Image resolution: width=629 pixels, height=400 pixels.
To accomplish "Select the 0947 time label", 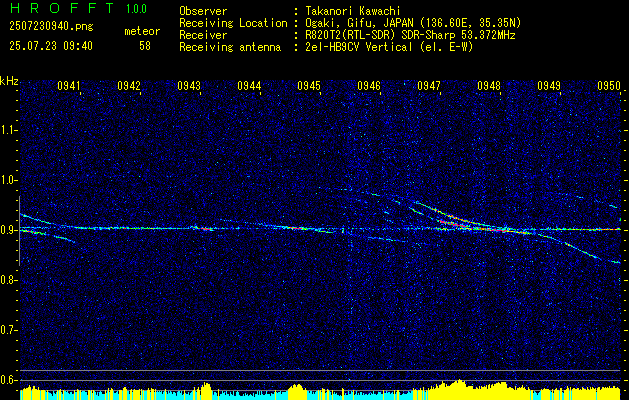I will [429, 86].
